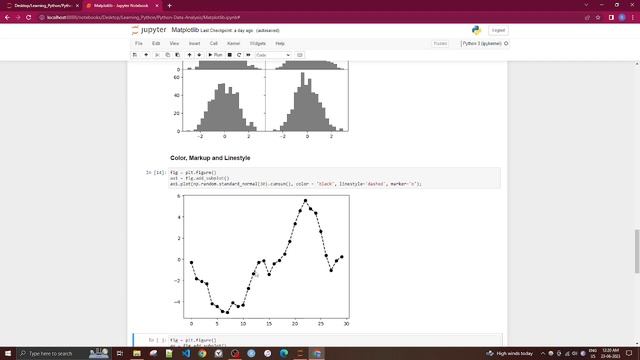Open the Widgets menu

point(258,43)
